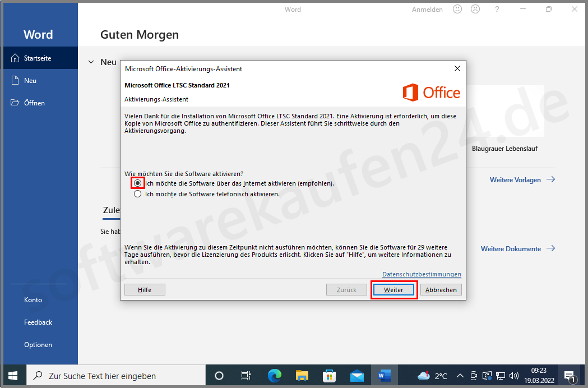
Task: Click Anmelden in Word title bar
Action: [427, 10]
